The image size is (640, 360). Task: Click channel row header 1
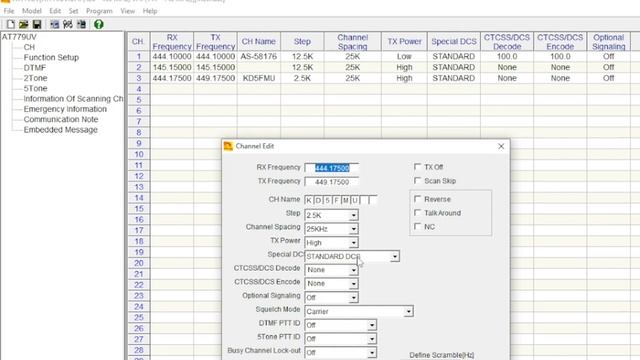[x=139, y=56]
